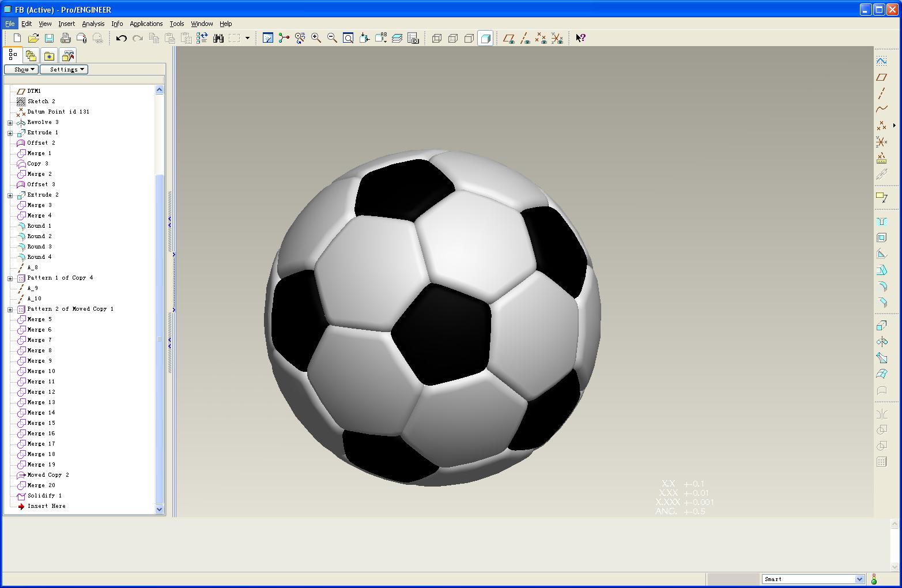Toggle the spin center display

click(284, 38)
